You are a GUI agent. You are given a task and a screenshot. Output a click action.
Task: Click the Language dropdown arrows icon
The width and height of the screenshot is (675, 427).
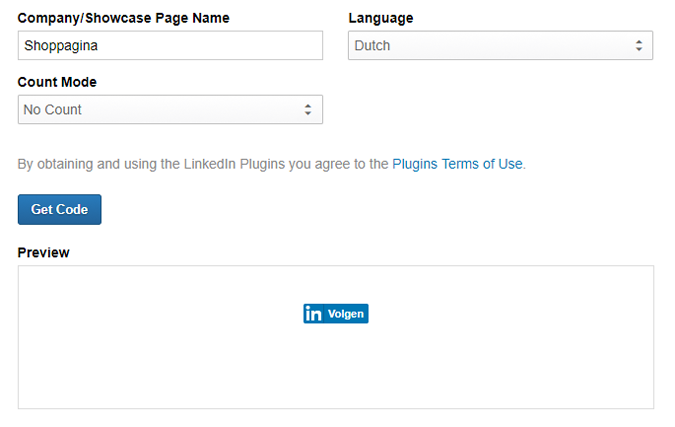coord(639,46)
